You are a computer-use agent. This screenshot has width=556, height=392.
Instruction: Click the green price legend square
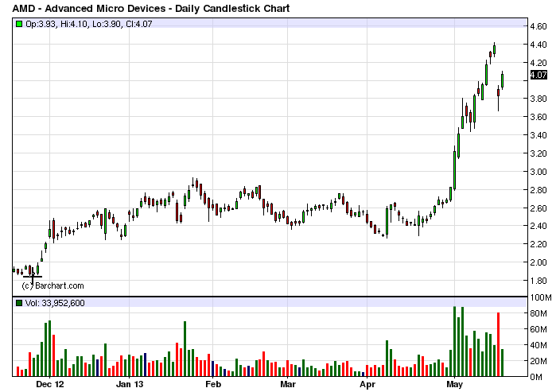coord(19,24)
